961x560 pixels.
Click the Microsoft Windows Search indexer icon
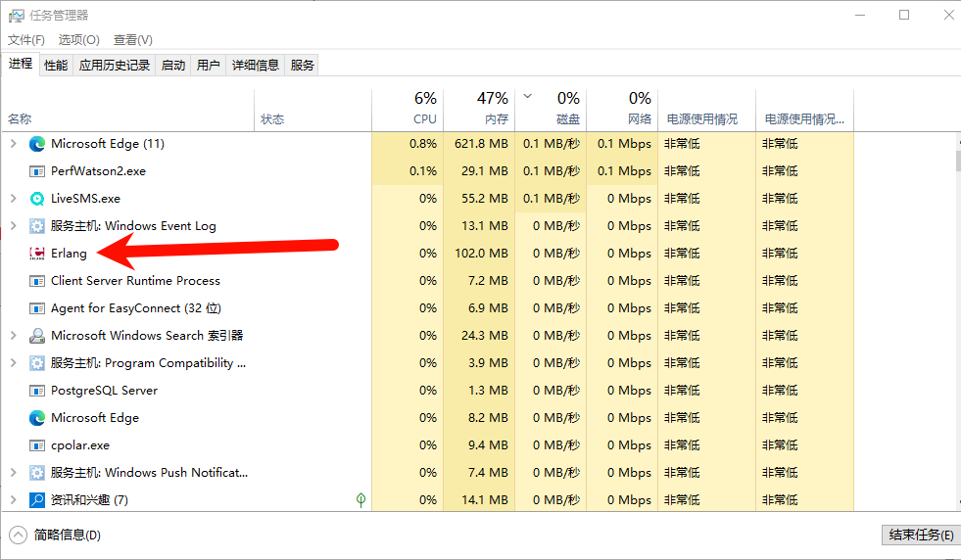[x=37, y=336]
